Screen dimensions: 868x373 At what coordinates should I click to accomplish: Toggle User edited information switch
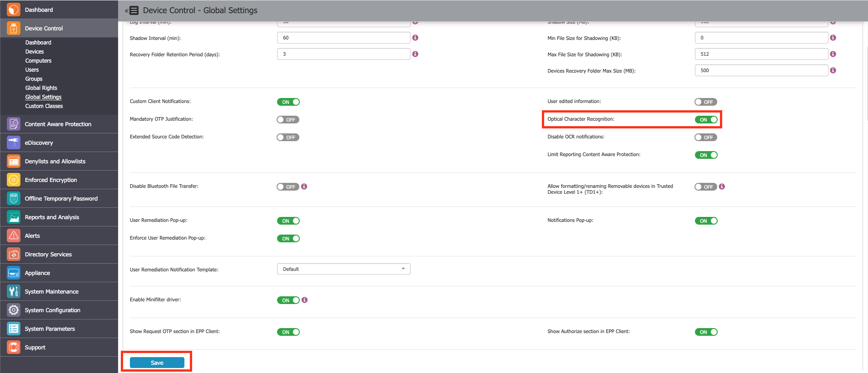click(706, 102)
